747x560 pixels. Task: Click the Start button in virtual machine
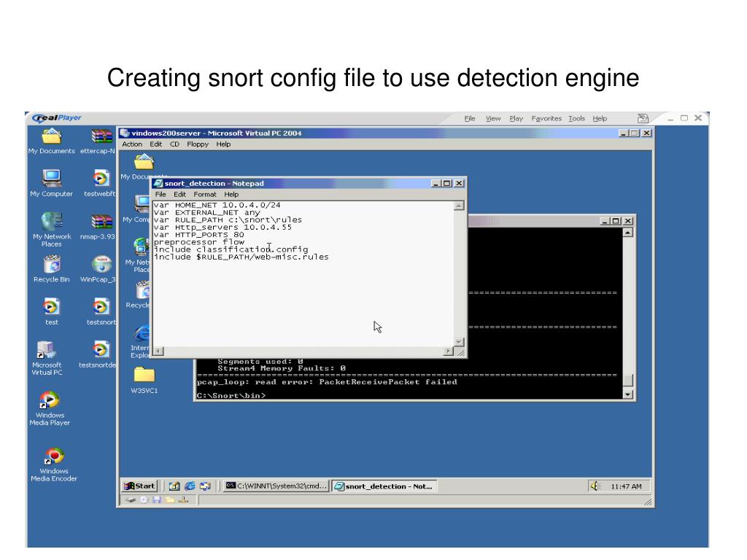[x=139, y=486]
